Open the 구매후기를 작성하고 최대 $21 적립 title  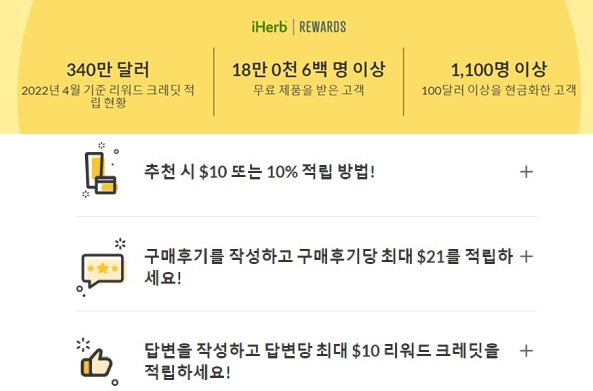click(x=328, y=267)
